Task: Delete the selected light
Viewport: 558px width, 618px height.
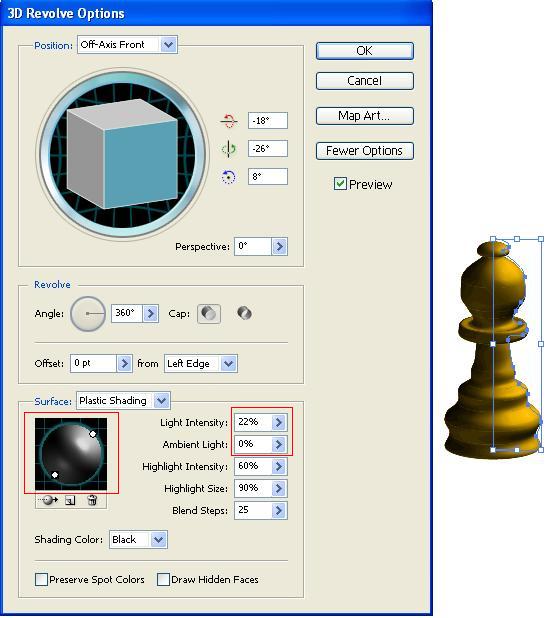Action: (x=92, y=500)
